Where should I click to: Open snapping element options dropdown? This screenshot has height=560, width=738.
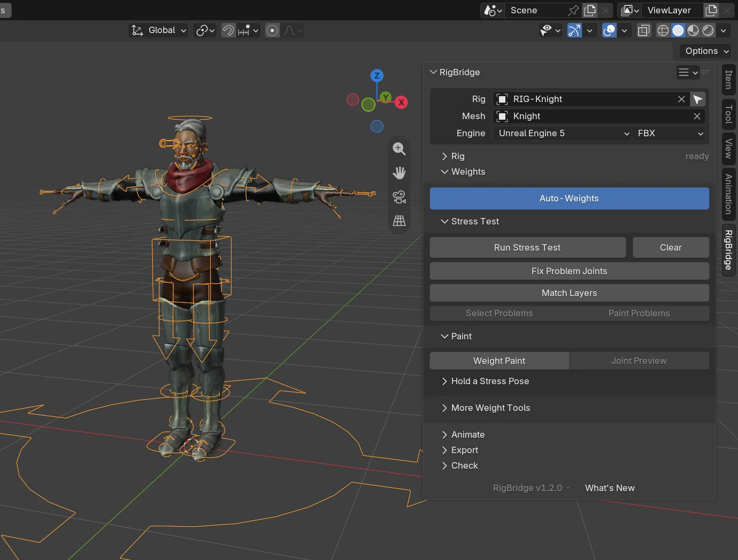(x=248, y=30)
